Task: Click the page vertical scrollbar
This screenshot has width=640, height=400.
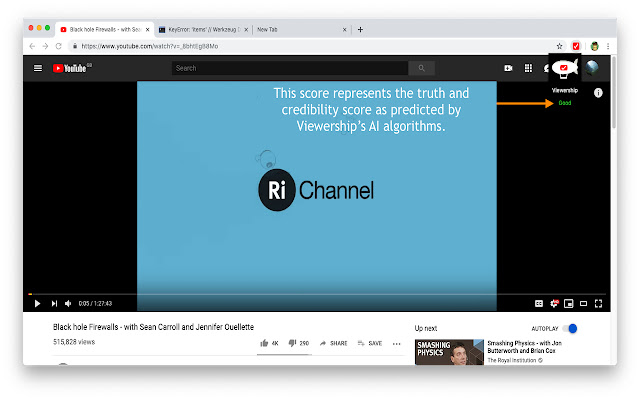Action: coord(613,94)
